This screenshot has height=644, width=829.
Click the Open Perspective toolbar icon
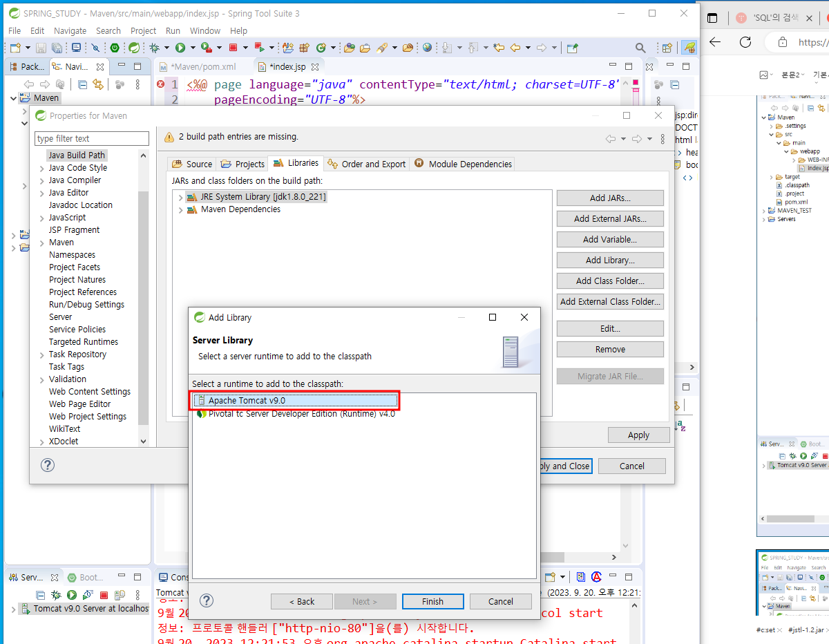667,48
